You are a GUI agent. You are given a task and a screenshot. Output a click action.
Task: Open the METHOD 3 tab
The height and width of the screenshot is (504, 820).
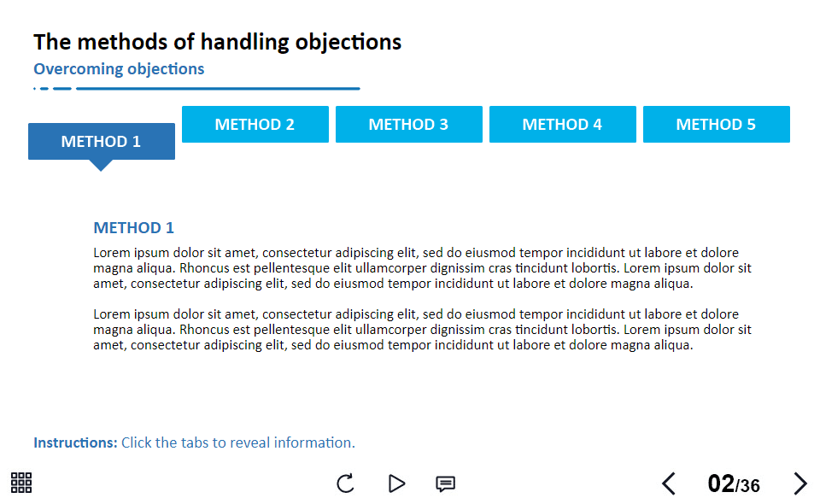coord(409,125)
